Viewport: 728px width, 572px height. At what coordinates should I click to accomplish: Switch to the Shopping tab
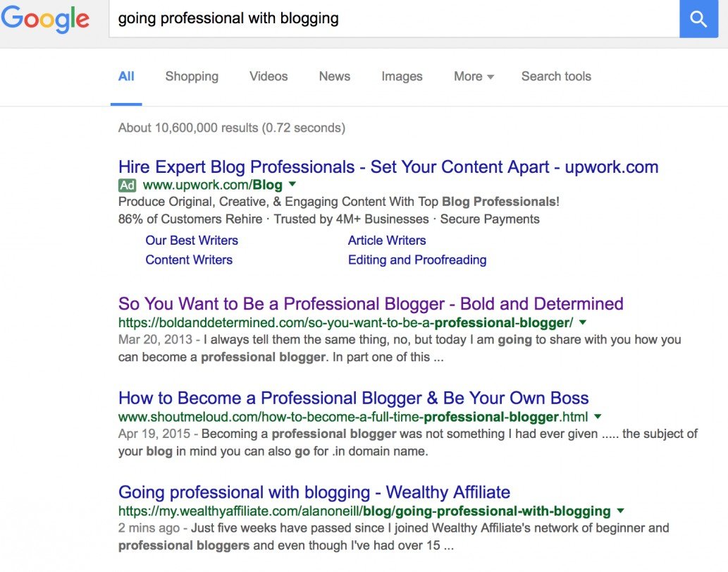click(192, 76)
